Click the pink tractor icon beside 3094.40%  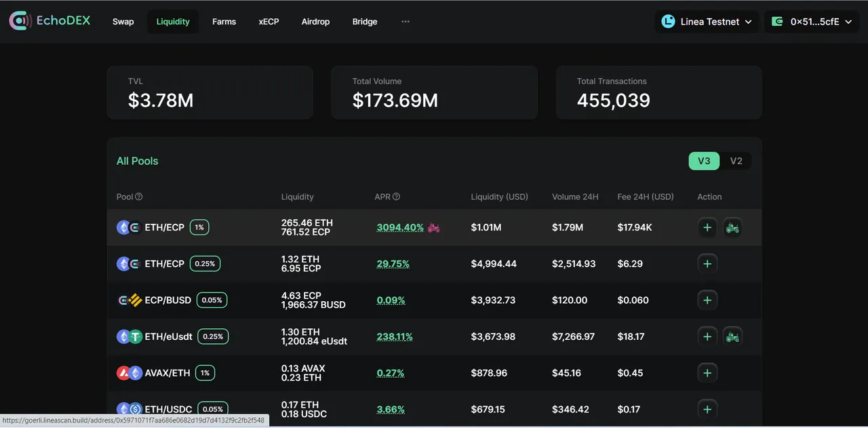(433, 227)
